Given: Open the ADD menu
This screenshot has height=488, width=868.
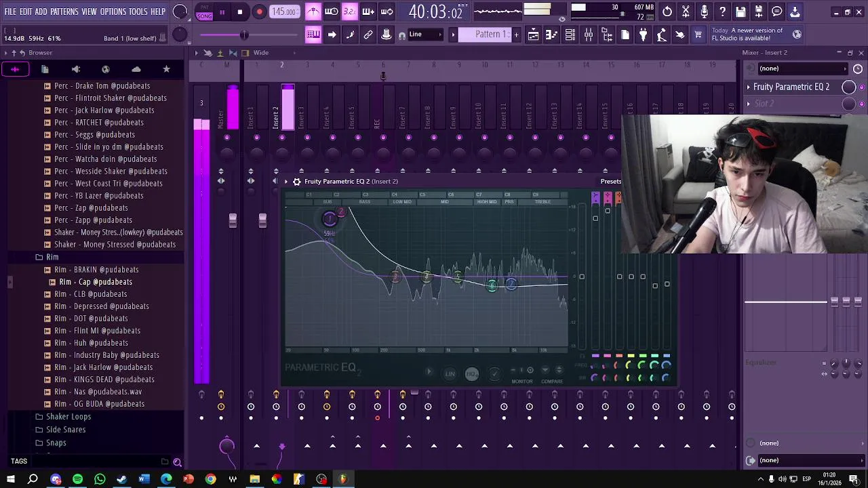Looking at the screenshot, I should 41,12.
